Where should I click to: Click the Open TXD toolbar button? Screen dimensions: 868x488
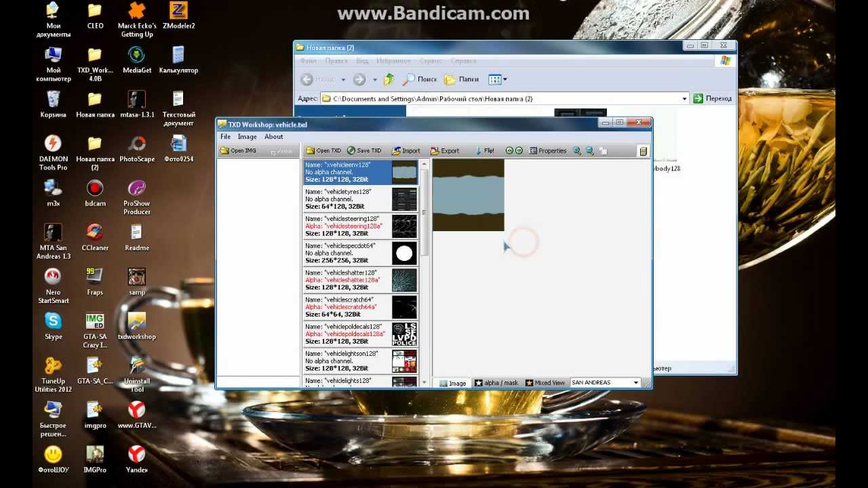pyautogui.click(x=323, y=150)
